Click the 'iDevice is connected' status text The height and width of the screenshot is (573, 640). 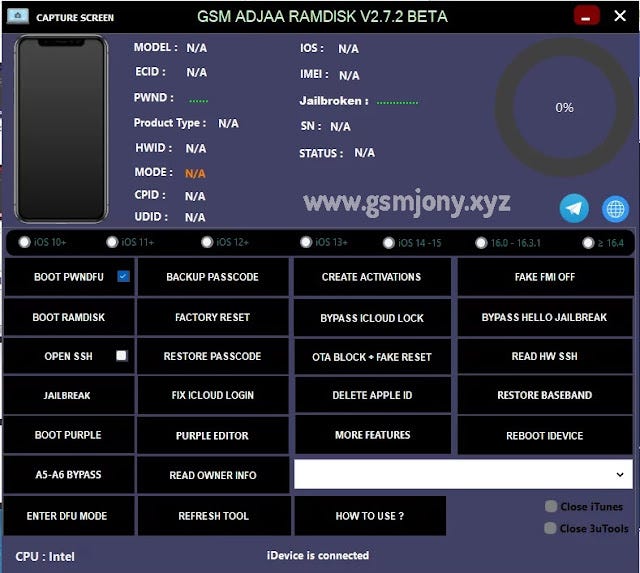coord(318,555)
